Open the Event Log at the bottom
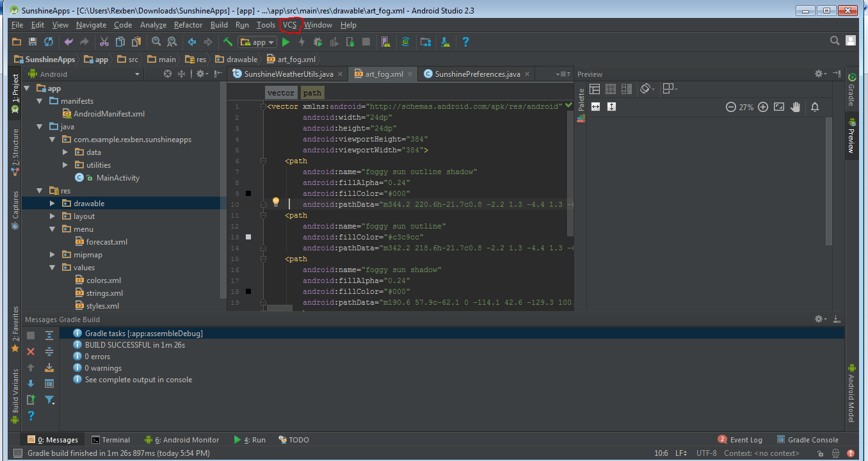868x461 pixels. tap(744, 440)
